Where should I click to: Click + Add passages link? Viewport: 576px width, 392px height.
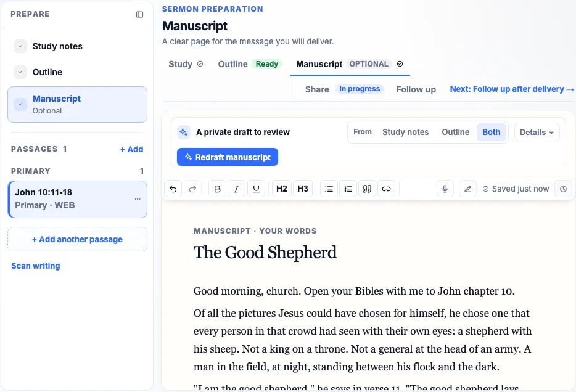click(131, 149)
